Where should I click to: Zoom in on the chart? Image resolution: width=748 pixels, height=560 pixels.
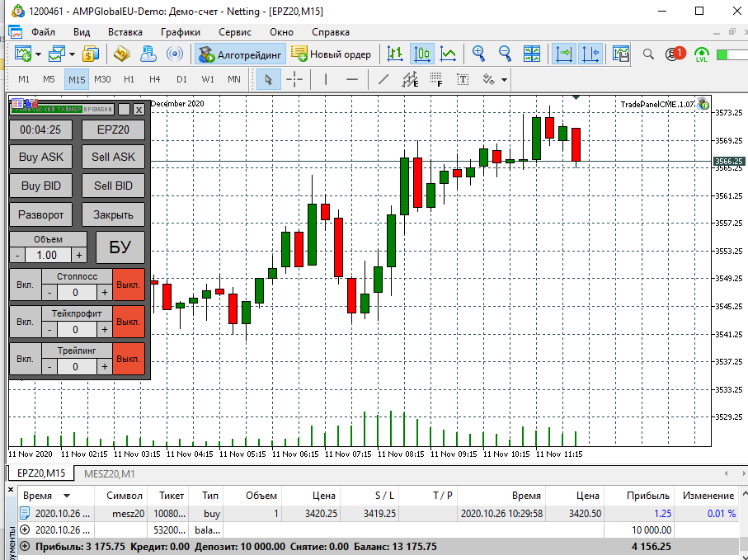[x=478, y=54]
